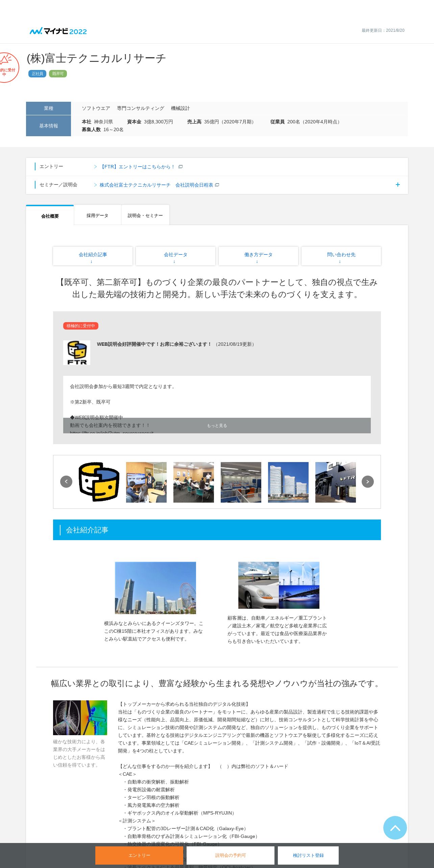Open the presentation-at-screen meeting photo thumbnail
The height and width of the screenshot is (868, 434).
[x=146, y=482]
